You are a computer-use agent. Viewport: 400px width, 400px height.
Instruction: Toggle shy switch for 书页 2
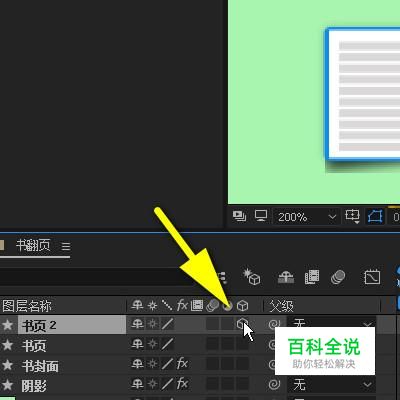pos(137,324)
